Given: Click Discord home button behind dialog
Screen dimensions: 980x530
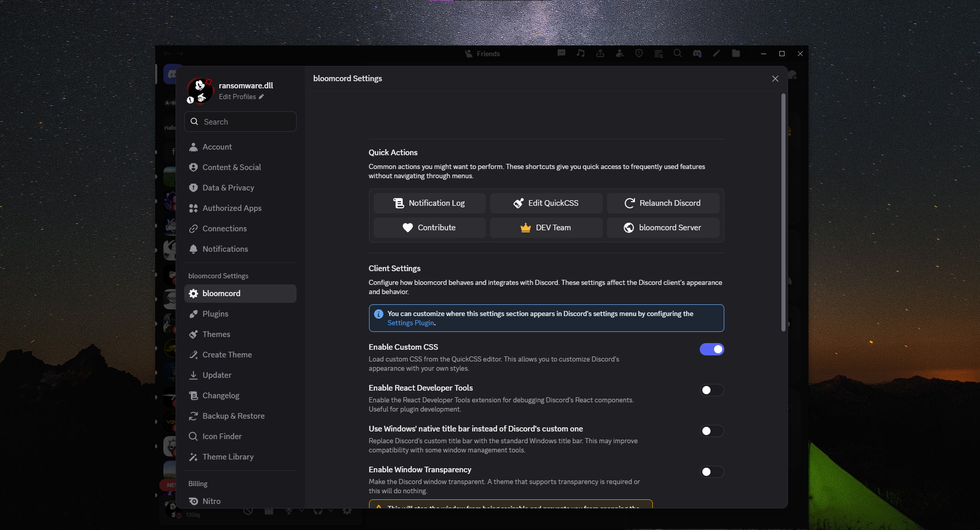Looking at the screenshot, I should tap(170, 75).
